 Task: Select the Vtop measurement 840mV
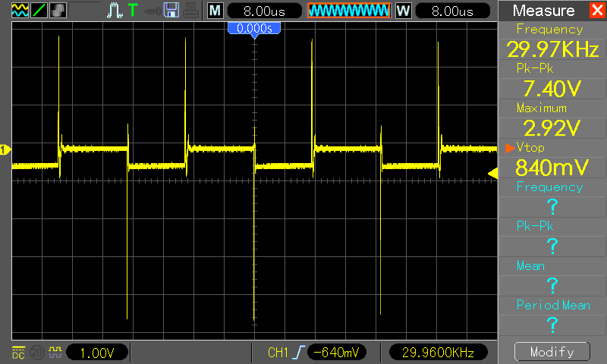pyautogui.click(x=552, y=167)
